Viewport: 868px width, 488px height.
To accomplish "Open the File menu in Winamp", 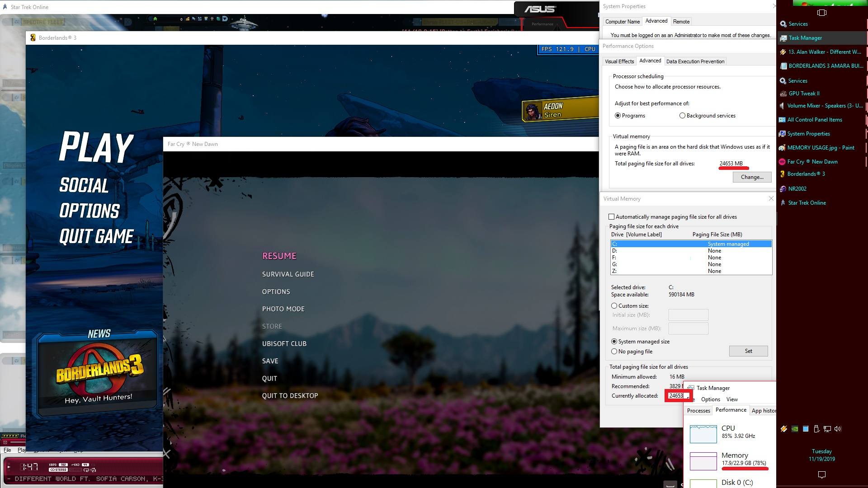I will [7, 450].
